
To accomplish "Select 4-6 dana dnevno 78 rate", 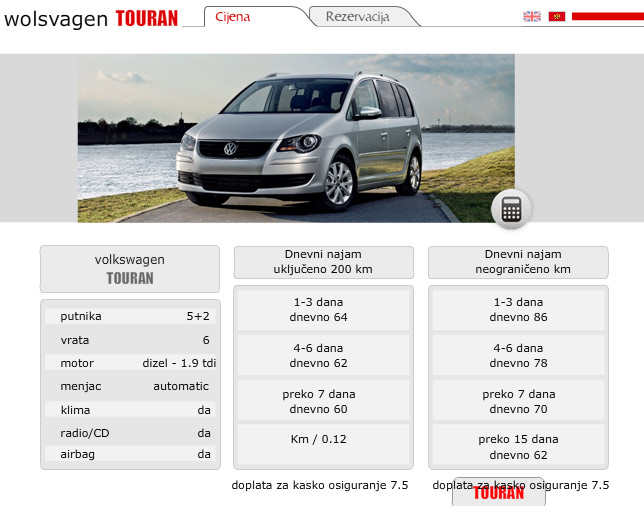I will (518, 355).
